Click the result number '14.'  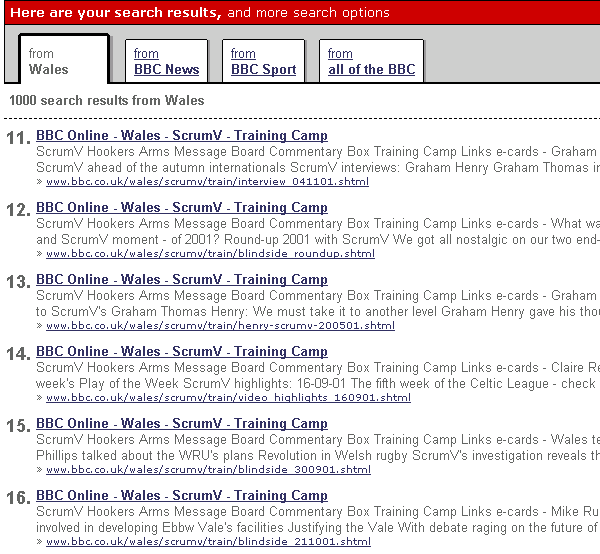[18, 354]
